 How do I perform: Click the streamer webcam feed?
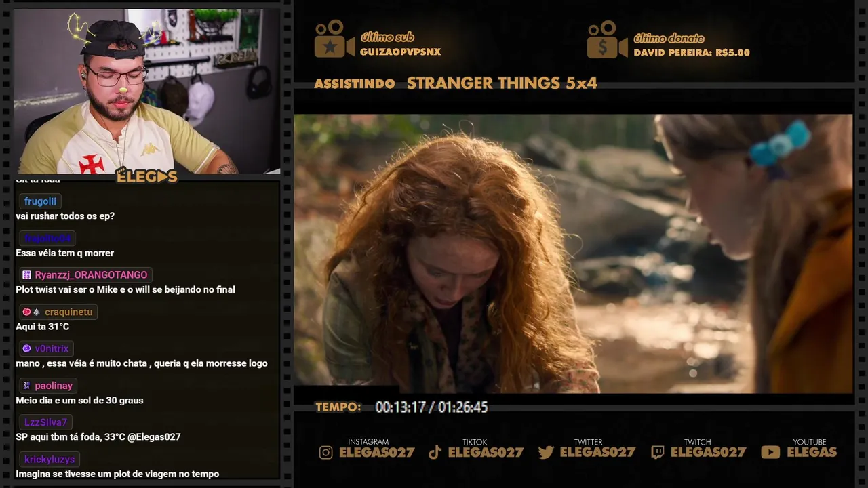146,91
